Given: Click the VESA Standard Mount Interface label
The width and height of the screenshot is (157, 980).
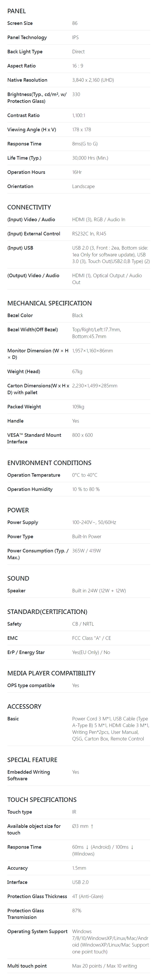Looking at the screenshot, I should tap(34, 438).
